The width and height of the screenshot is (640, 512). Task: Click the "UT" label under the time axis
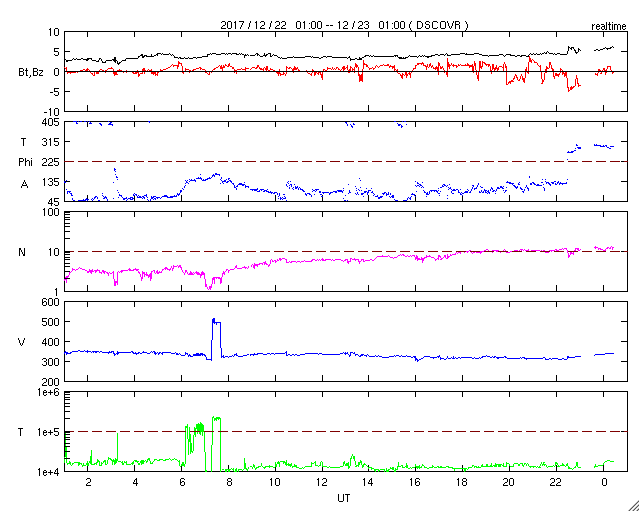point(343,498)
